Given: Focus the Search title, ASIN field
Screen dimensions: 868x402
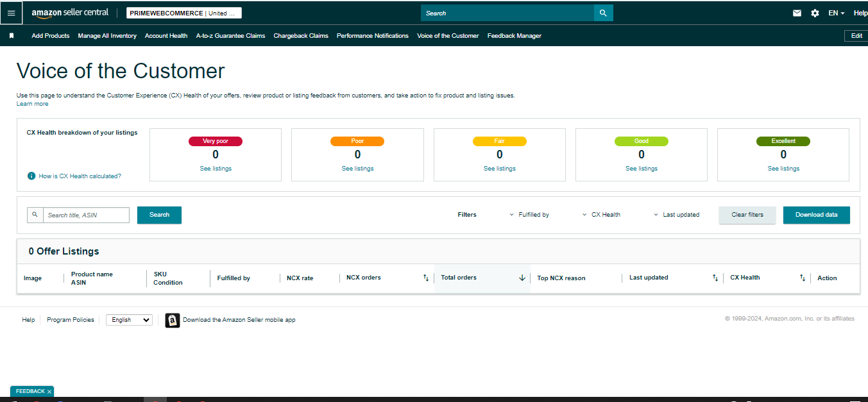Looking at the screenshot, I should [x=86, y=215].
